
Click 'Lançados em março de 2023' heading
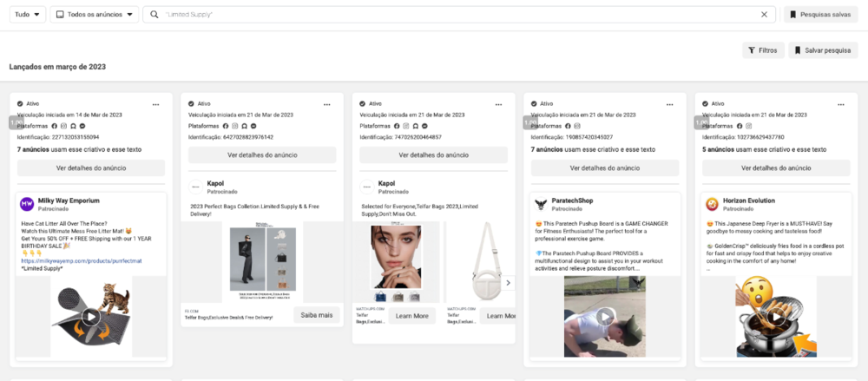pyautogui.click(x=57, y=67)
